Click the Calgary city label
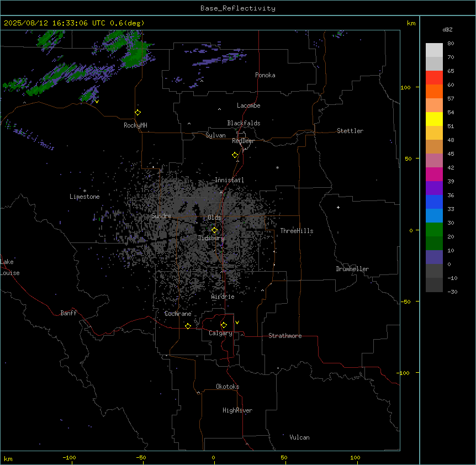The image size is (476, 465). pos(220,333)
